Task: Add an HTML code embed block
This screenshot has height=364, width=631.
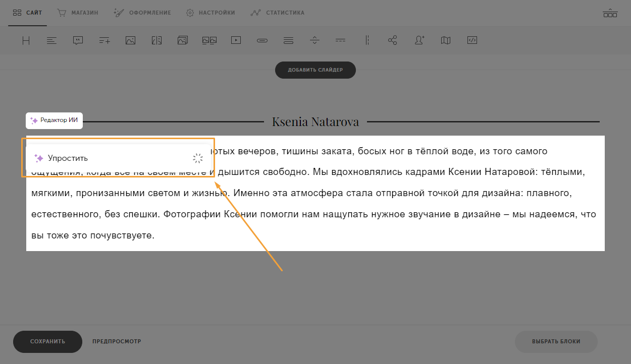Action: coord(472,41)
